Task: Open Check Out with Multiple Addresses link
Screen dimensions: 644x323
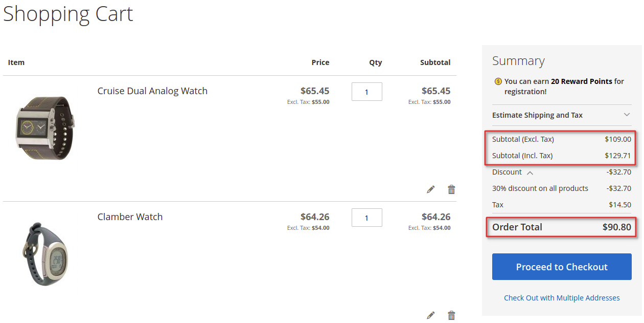Action: click(562, 298)
